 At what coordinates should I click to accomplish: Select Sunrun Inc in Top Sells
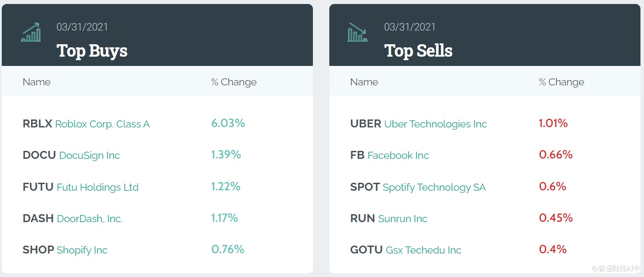(402, 219)
